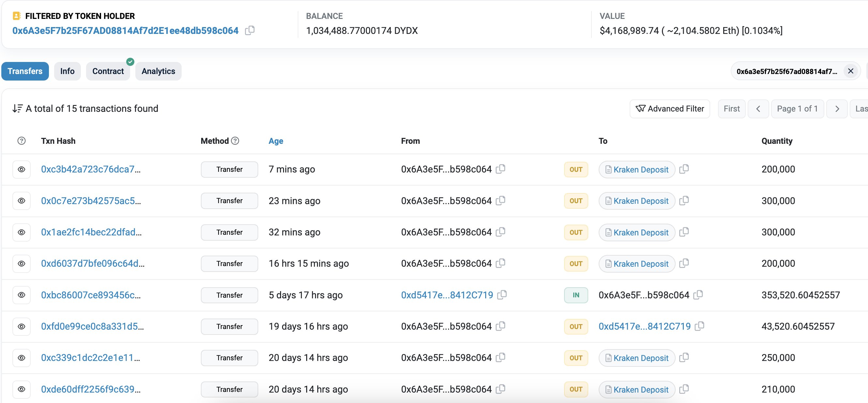Copy From address in 250,000 quantity row
Screen dimensions: 868x403
pyautogui.click(x=501, y=357)
